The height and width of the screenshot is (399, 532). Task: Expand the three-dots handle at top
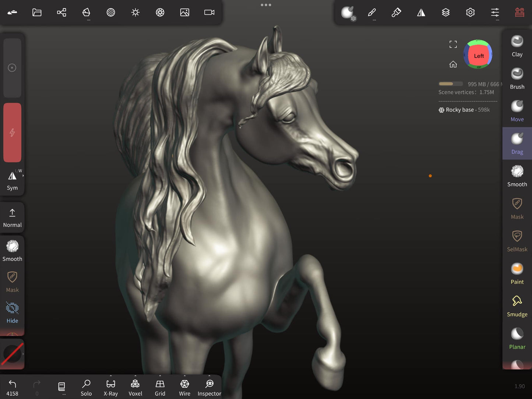click(266, 5)
